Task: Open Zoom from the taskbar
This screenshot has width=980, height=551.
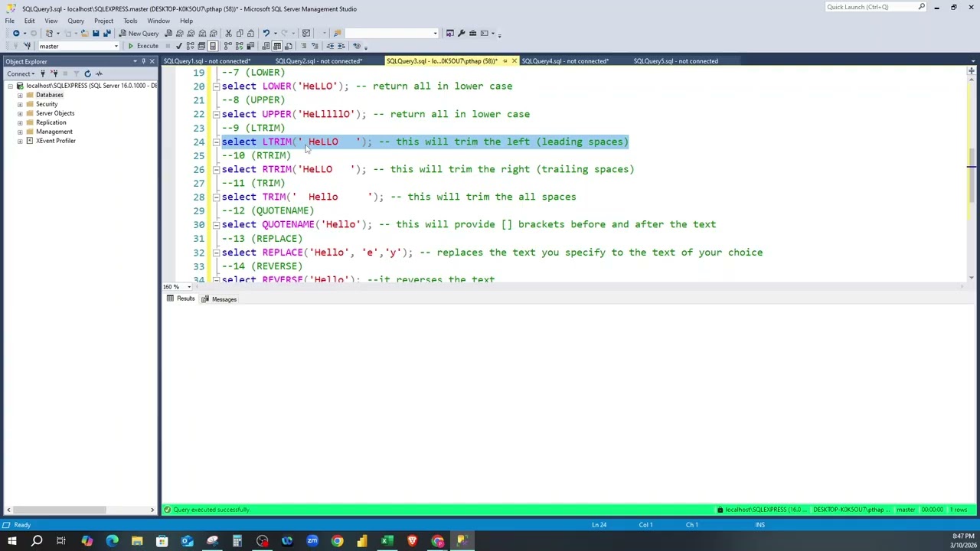Action: [312, 542]
